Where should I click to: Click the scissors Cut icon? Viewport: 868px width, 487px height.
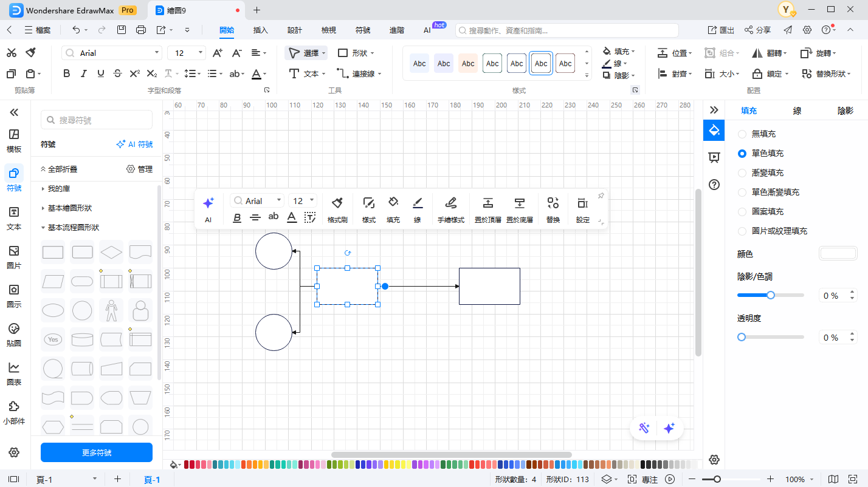coord(12,53)
